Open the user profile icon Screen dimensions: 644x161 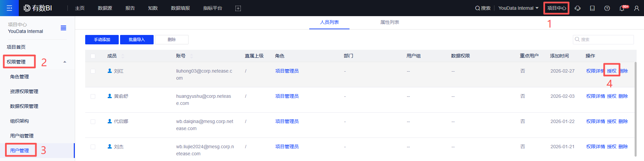637,8
